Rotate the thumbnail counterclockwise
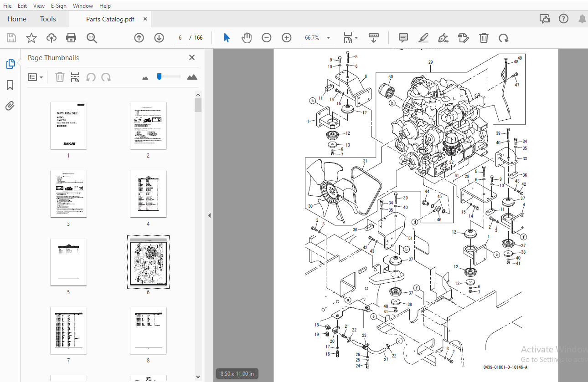 coord(91,77)
